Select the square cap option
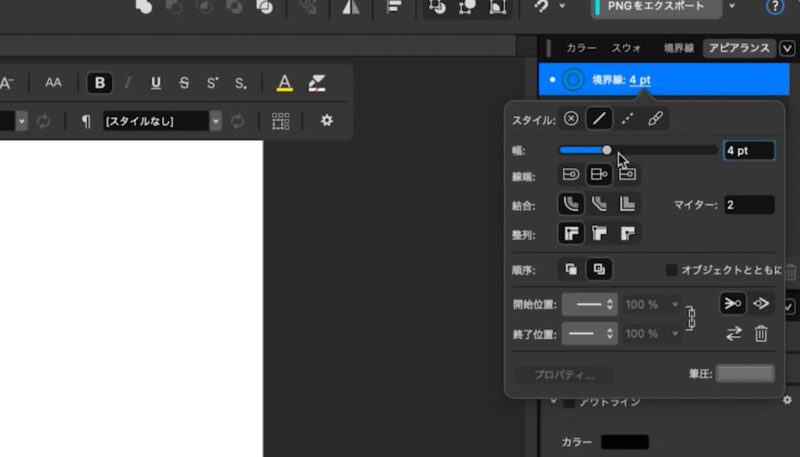 (x=627, y=174)
